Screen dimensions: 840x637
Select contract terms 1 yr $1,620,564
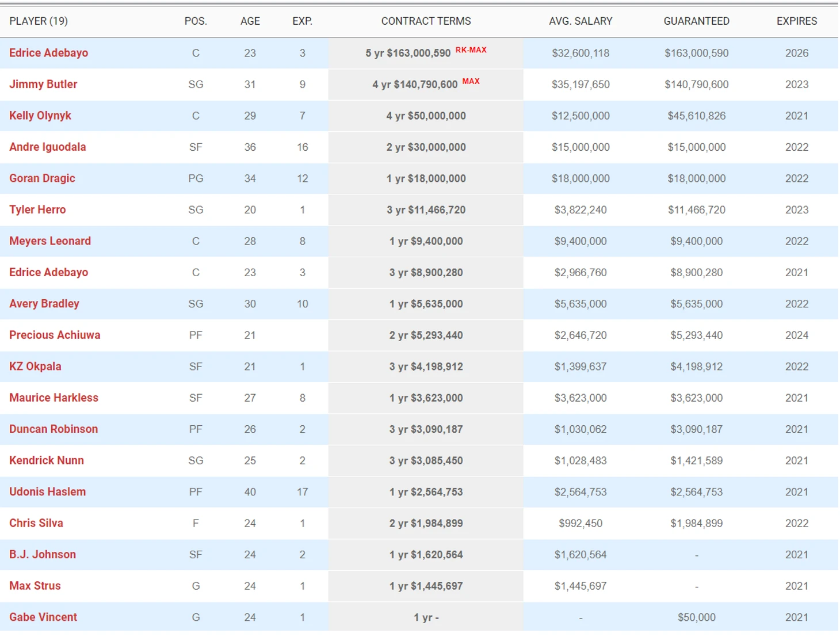426,555
